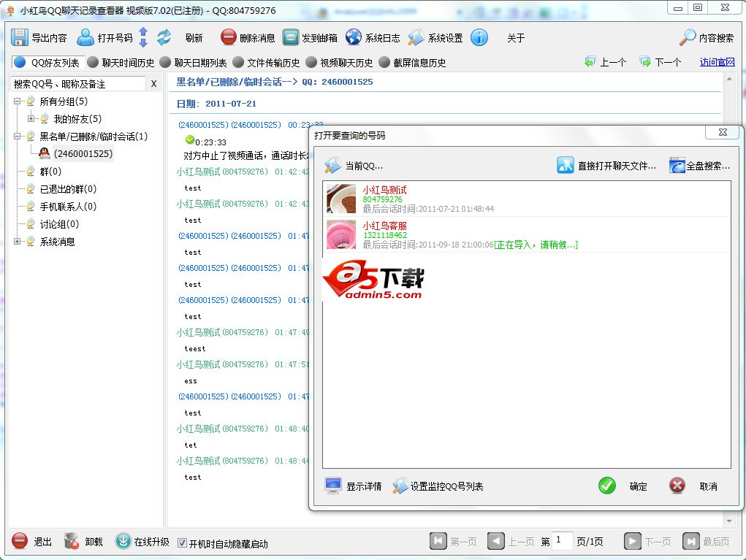
Task: Click the 对方中止了视频通话 message text
Action: click(x=246, y=156)
